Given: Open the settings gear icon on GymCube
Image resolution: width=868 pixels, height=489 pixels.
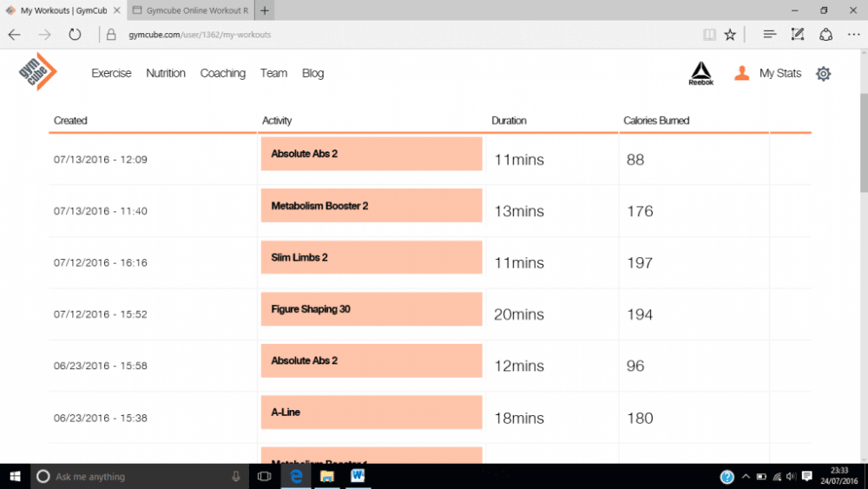Looking at the screenshot, I should click(x=823, y=74).
